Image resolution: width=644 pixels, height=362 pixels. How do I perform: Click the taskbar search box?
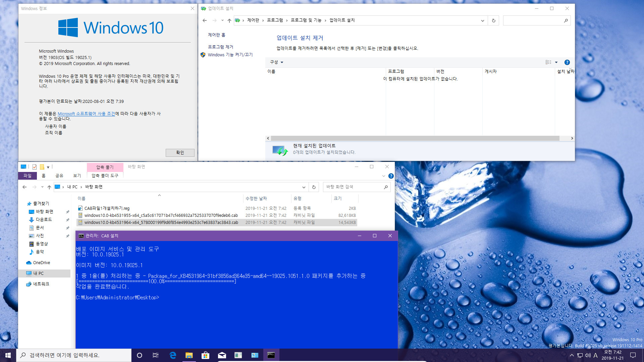point(74,355)
